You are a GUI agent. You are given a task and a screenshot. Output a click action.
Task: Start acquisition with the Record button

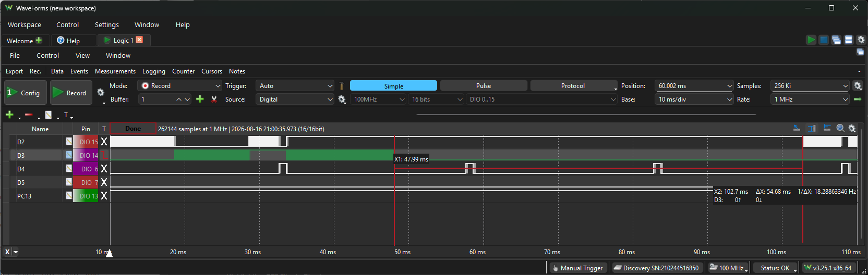point(71,93)
